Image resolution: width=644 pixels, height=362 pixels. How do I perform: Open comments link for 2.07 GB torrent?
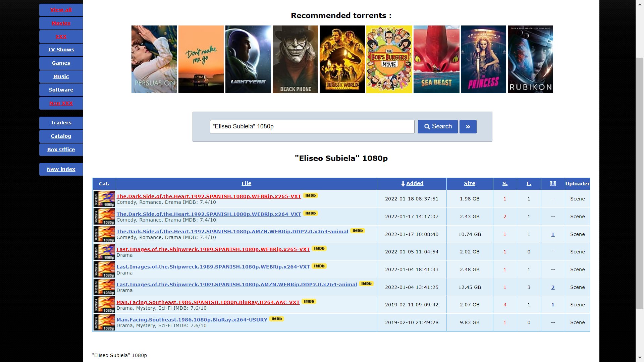coord(553,305)
